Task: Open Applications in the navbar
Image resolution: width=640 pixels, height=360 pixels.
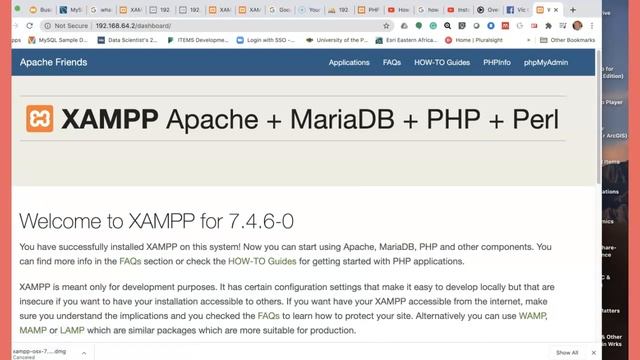Action: 349,62
